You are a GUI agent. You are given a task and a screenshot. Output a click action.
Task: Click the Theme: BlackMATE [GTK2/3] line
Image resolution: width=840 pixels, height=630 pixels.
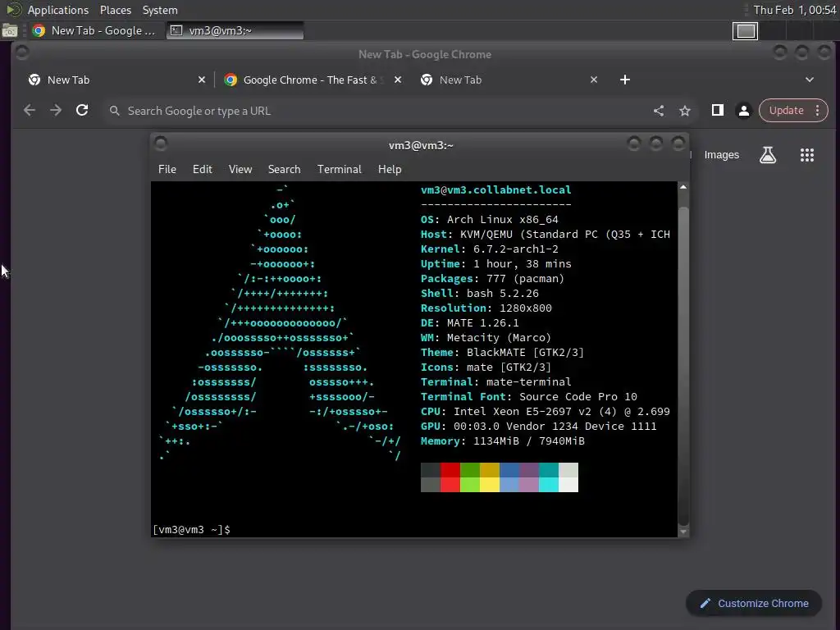click(503, 353)
